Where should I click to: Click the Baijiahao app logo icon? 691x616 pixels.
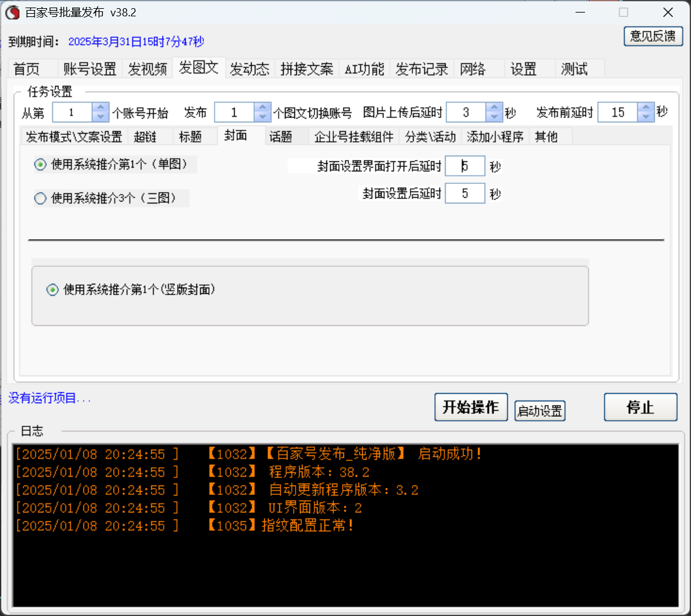(x=13, y=13)
